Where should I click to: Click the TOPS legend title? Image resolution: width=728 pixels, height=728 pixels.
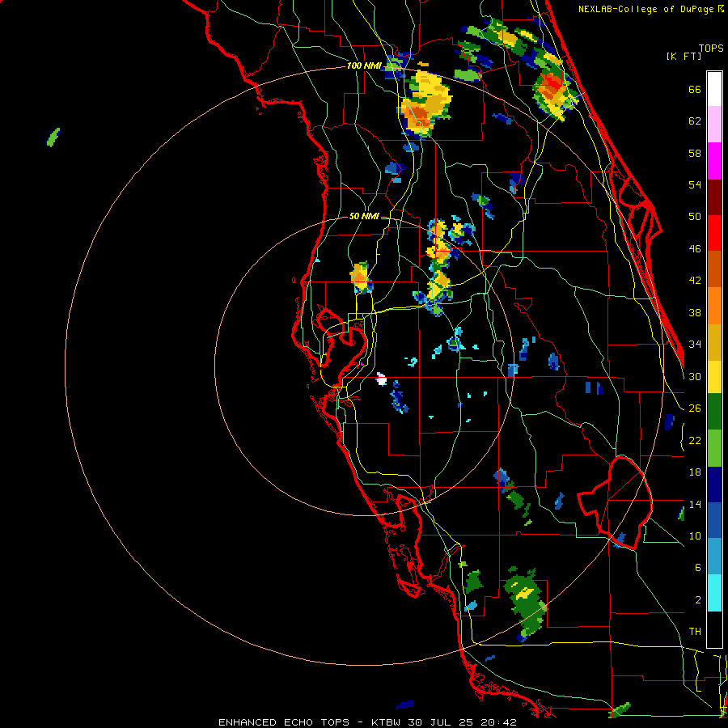pyautogui.click(x=711, y=48)
